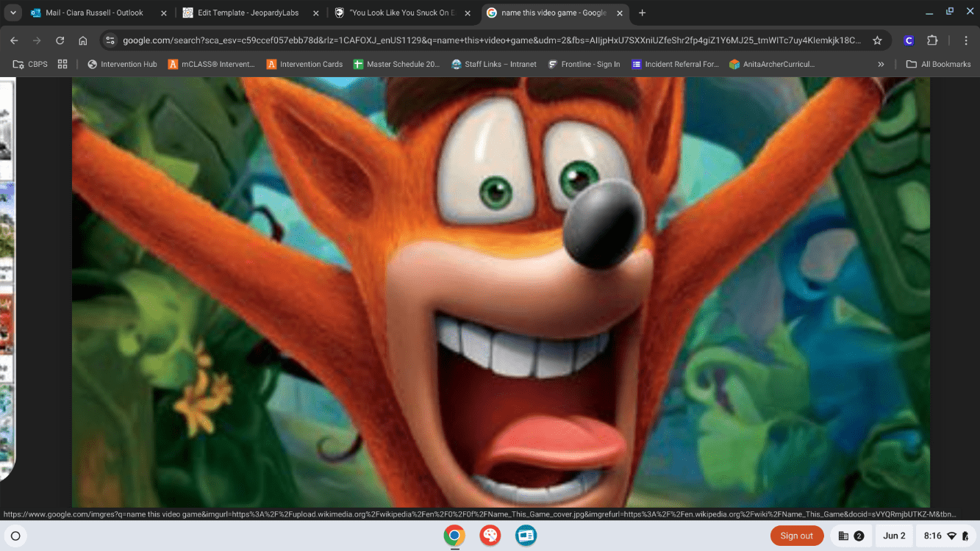Open Chrome from the shelf
The image size is (980, 551).
point(454,536)
